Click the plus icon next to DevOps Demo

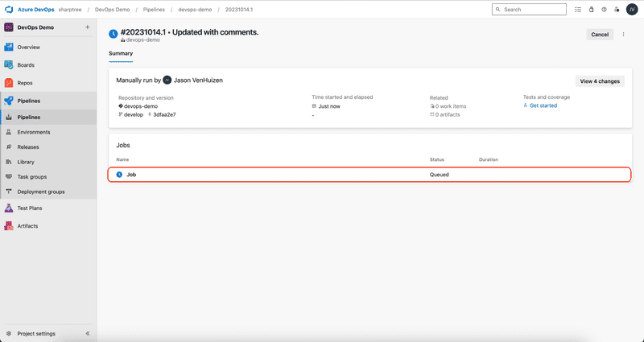point(87,27)
